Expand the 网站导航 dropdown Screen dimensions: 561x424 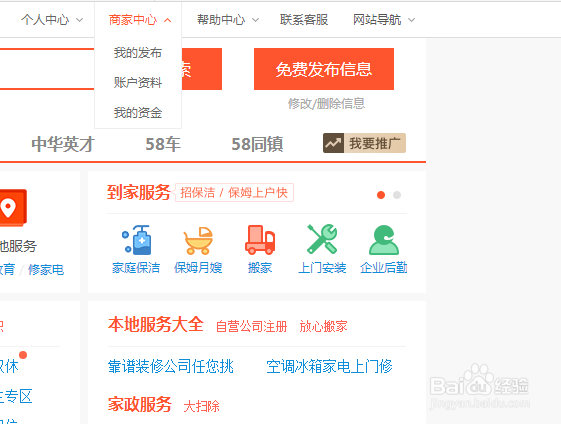click(384, 20)
